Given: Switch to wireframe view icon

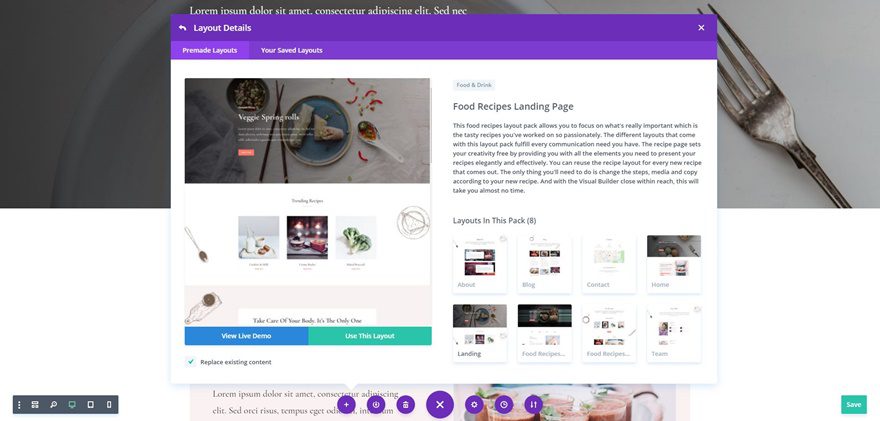Looking at the screenshot, I should pos(35,405).
